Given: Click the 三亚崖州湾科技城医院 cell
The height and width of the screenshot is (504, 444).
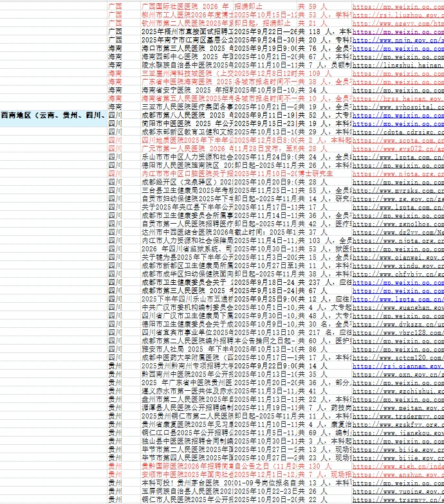Looking at the screenshot, I should (x=187, y=73).
